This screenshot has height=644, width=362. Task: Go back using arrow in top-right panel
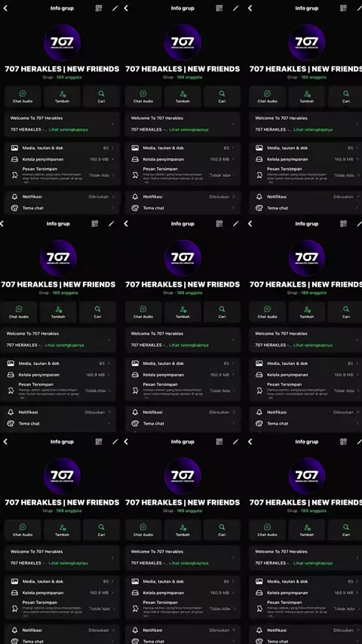(x=250, y=8)
